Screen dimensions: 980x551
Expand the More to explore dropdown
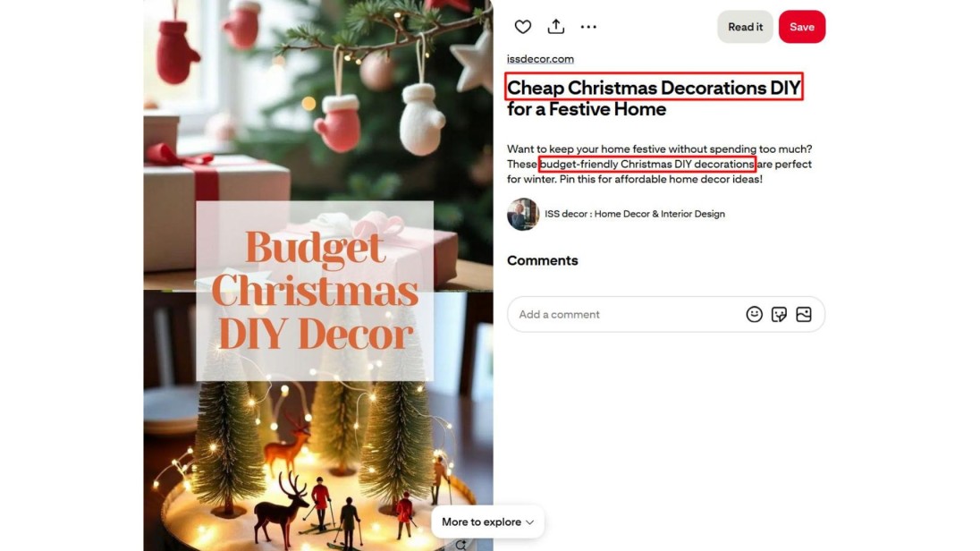[487, 521]
